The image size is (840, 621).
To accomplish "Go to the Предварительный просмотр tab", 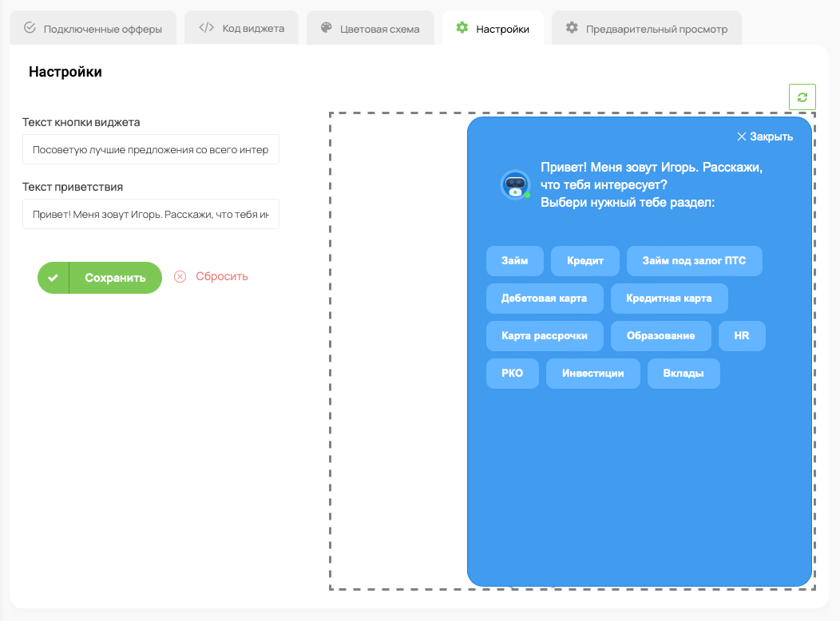I will click(646, 29).
